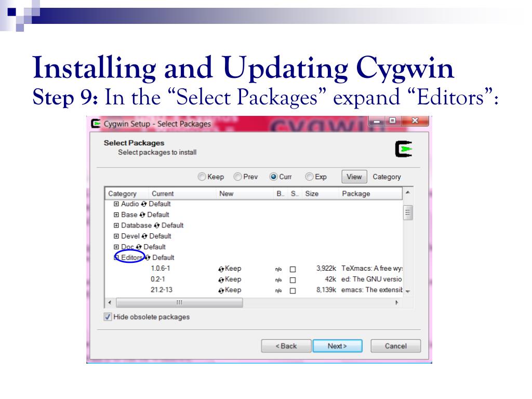532x399 pixels.
Task: Check the source box for TeXmacs
Action: point(292,269)
